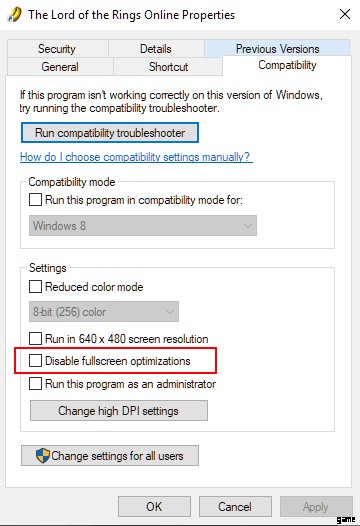The width and height of the screenshot is (360, 526).
Task: Click Change high DPI settings button
Action: coord(119,411)
